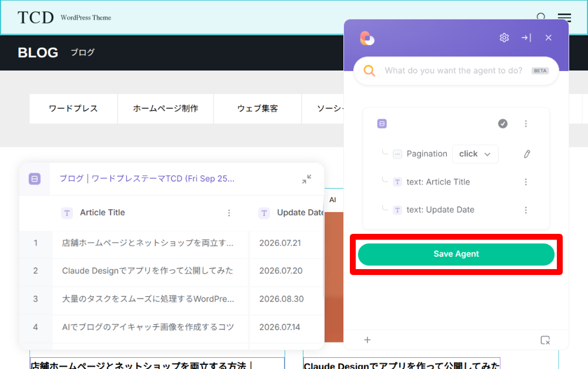Click the purple list icon in the agent card
Image resolution: width=588 pixels, height=369 pixels.
point(382,123)
